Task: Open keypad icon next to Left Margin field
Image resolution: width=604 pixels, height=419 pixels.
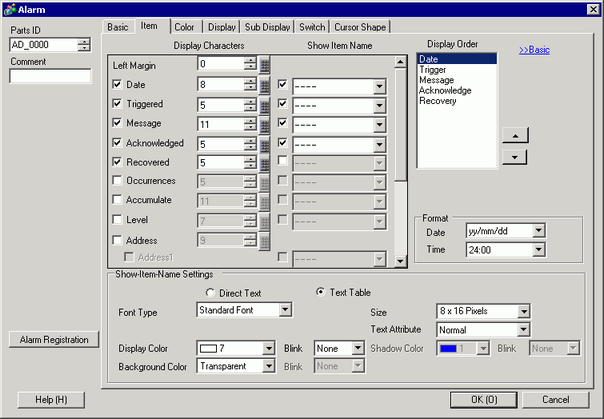Action: coord(265,65)
